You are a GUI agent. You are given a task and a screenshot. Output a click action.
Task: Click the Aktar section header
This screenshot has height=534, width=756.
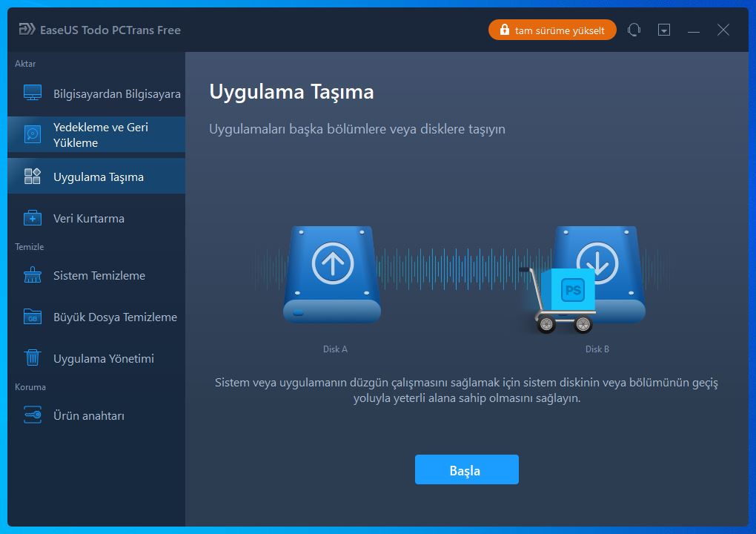click(25, 64)
